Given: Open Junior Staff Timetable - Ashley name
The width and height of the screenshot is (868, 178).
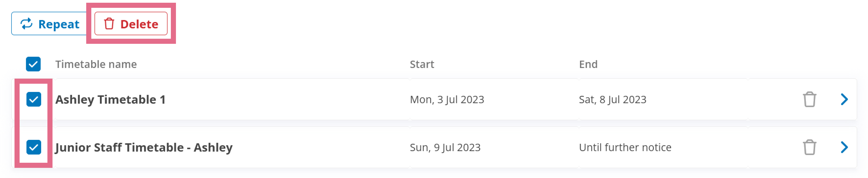Looking at the screenshot, I should 144,147.
